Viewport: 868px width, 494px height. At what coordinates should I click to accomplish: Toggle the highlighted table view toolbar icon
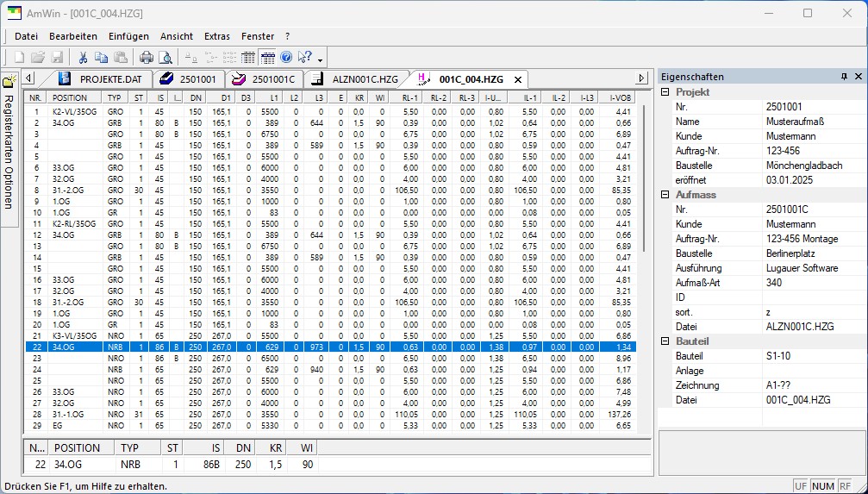tap(267, 57)
